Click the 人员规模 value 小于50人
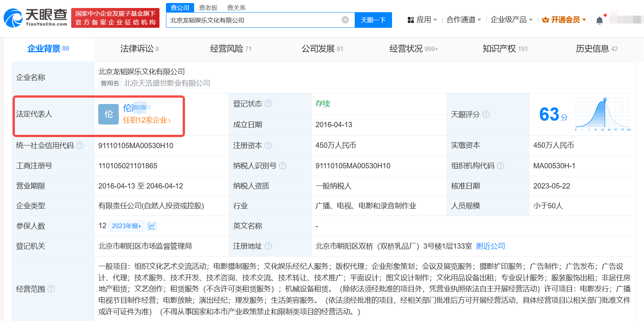The image size is (644, 321). pos(548,206)
